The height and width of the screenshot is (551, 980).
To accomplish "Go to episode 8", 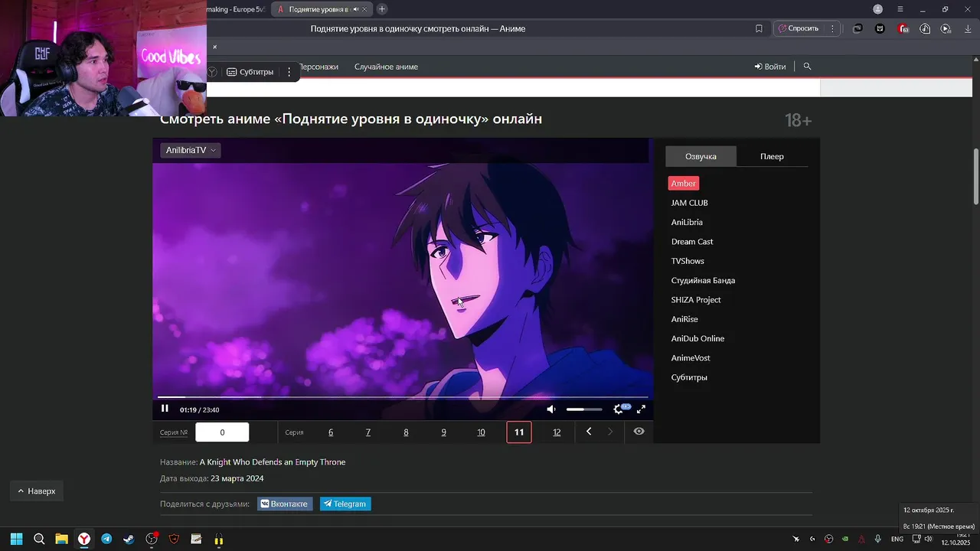I will (406, 432).
